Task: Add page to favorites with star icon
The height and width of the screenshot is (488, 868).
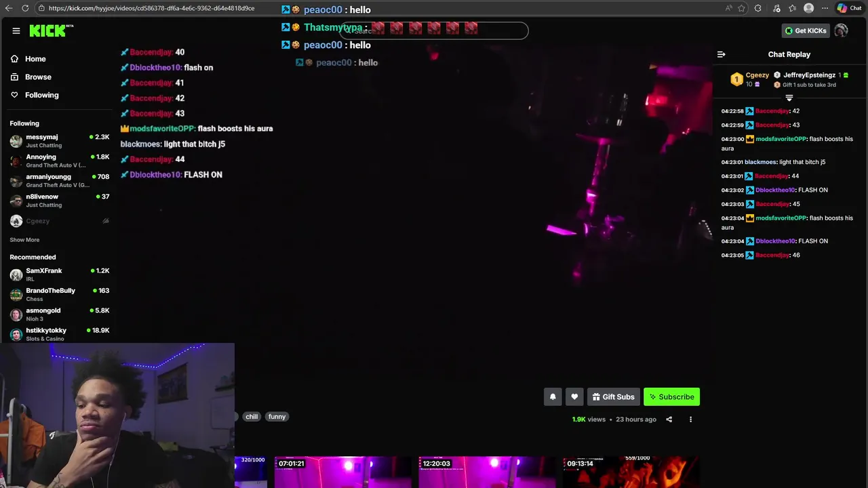Action: click(742, 8)
